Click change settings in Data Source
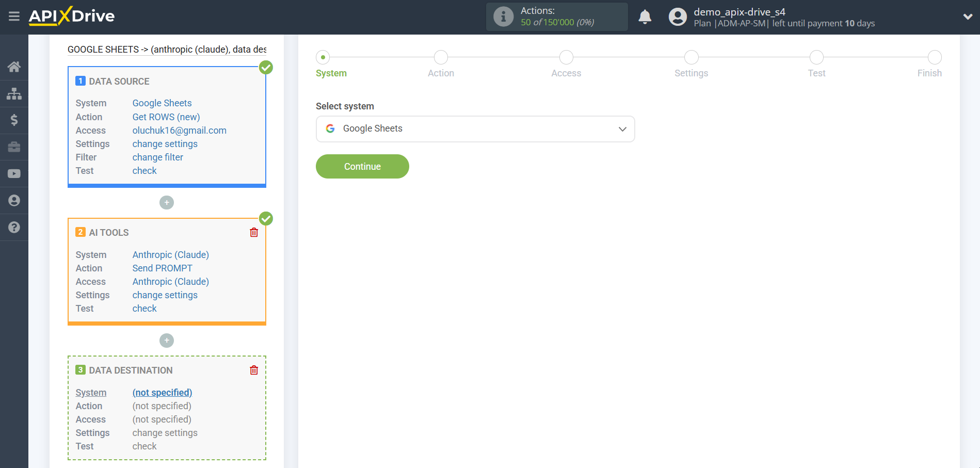 coord(165,144)
